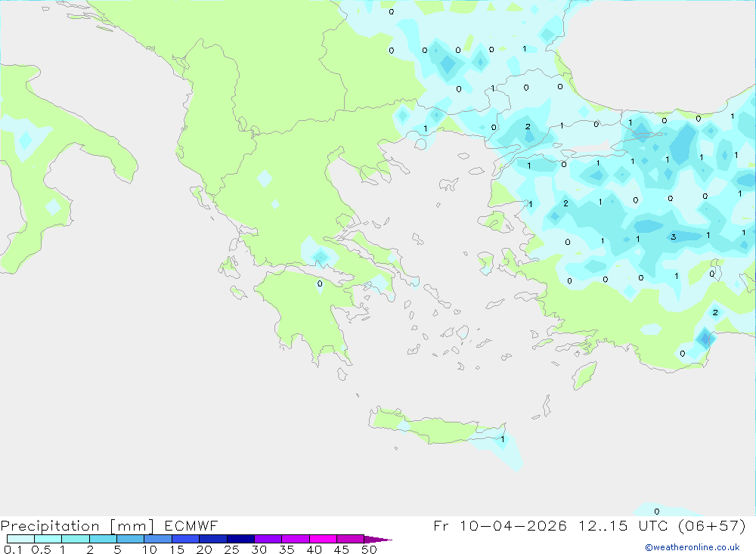The height and width of the screenshot is (554, 756).
Task: Select the legend swatch between 2 and 5
Action: click(103, 539)
